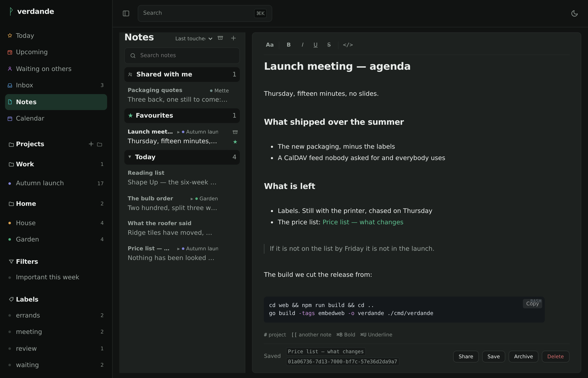Go to the Calendar view
This screenshot has width=588, height=378.
56,118
